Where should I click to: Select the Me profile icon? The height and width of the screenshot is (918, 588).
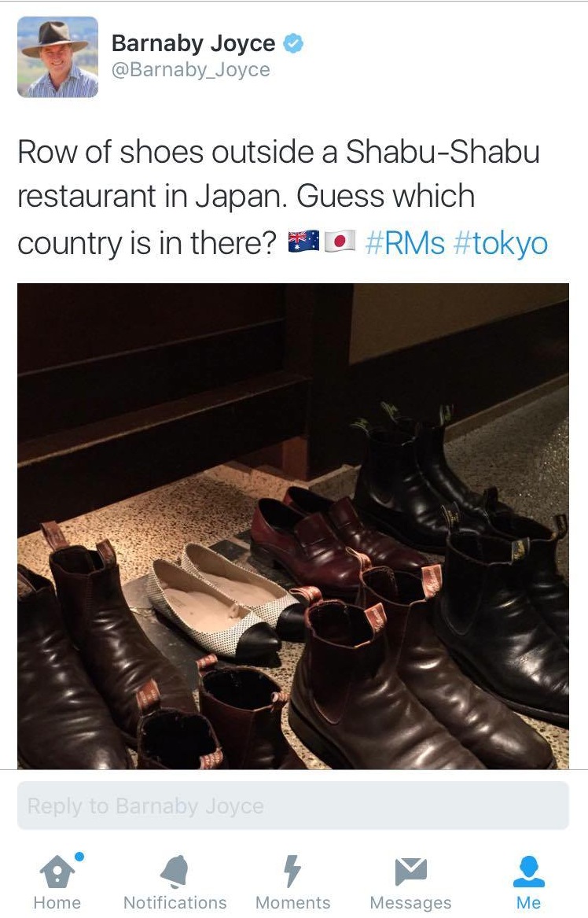529,871
